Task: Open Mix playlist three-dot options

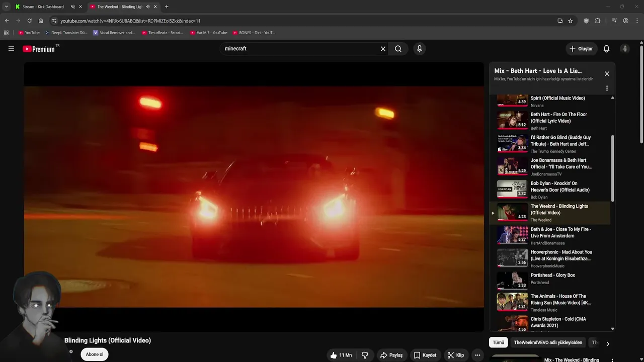Action: 607,88
